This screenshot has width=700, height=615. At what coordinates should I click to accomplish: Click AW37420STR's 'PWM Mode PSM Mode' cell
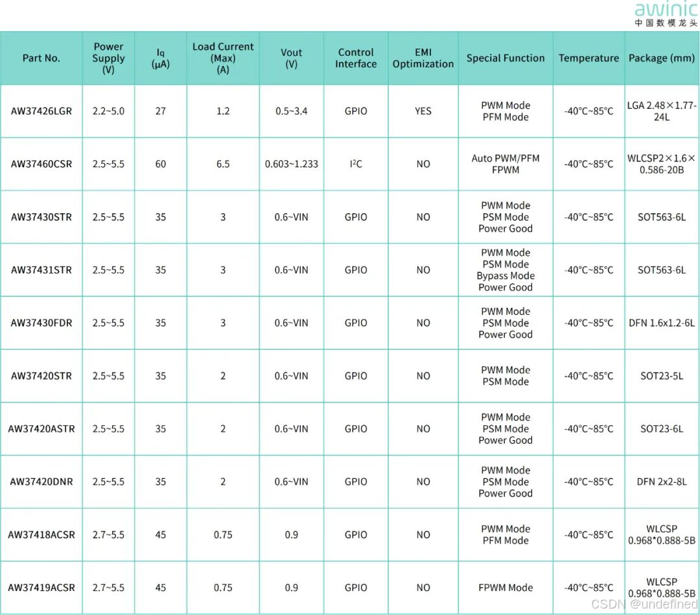[506, 376]
